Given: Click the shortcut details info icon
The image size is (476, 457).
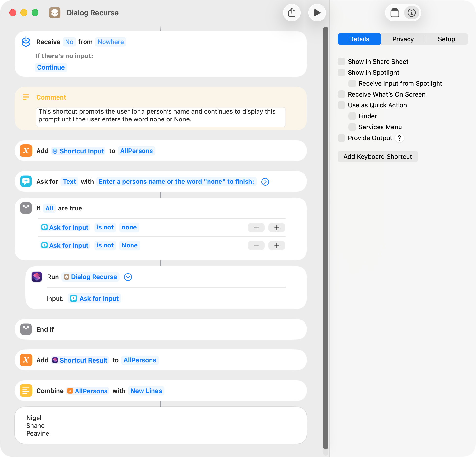Looking at the screenshot, I should click(x=411, y=13).
